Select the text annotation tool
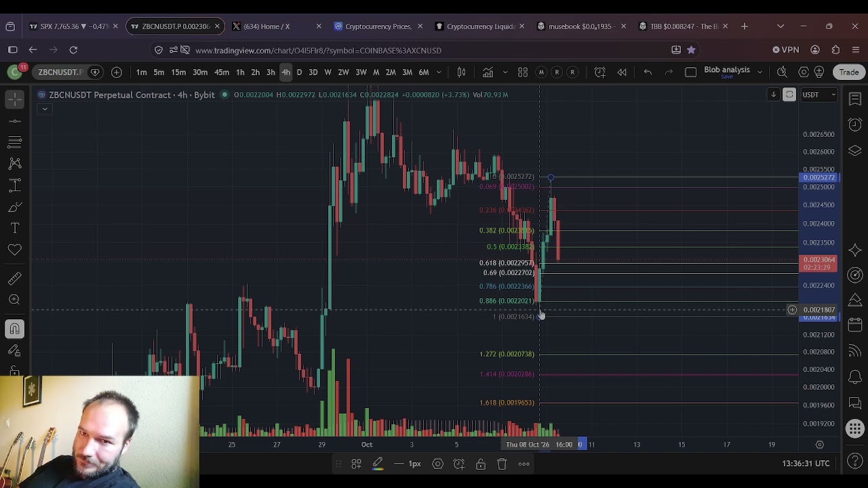This screenshot has height=488, width=868. point(14,228)
